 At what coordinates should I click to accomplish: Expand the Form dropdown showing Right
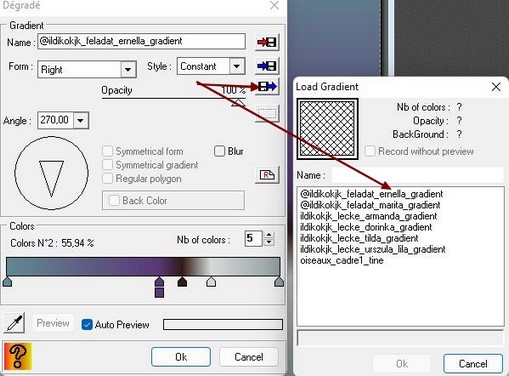[x=128, y=70]
